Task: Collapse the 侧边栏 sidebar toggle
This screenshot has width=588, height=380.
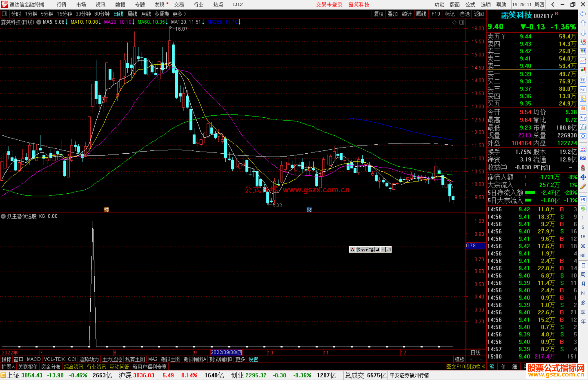Action: (x=475, y=367)
